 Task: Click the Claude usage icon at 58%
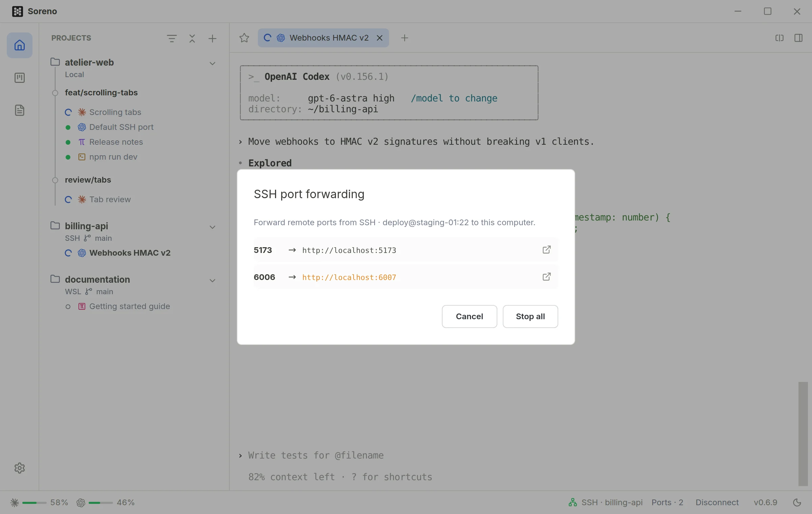coord(15,503)
